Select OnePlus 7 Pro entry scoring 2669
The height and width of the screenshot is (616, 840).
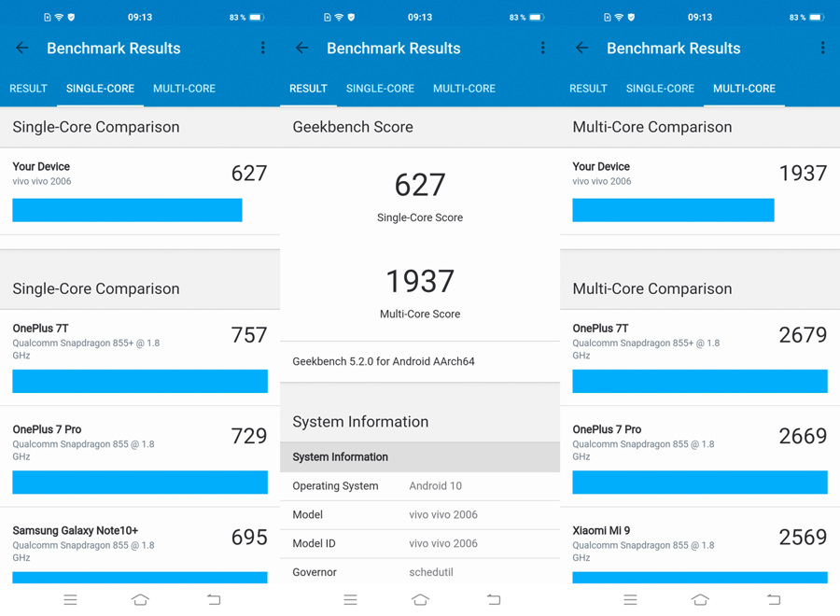click(700, 456)
